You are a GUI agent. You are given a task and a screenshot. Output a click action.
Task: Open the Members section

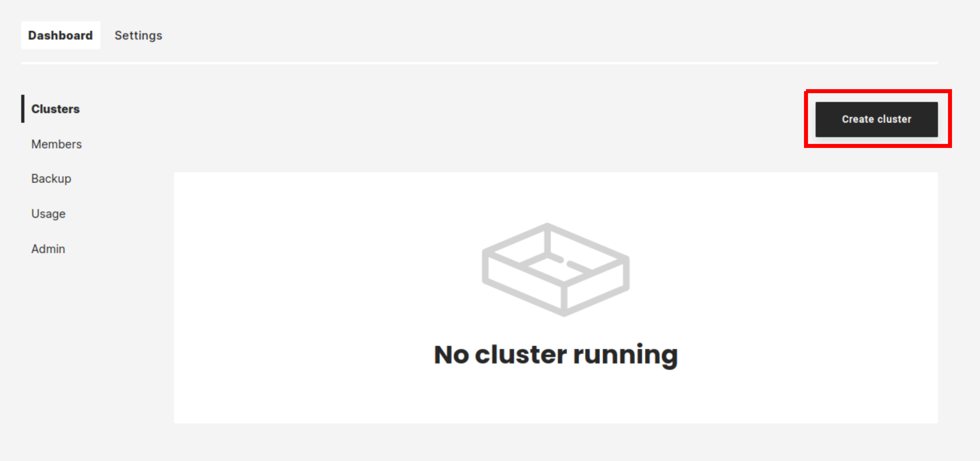[x=56, y=144]
